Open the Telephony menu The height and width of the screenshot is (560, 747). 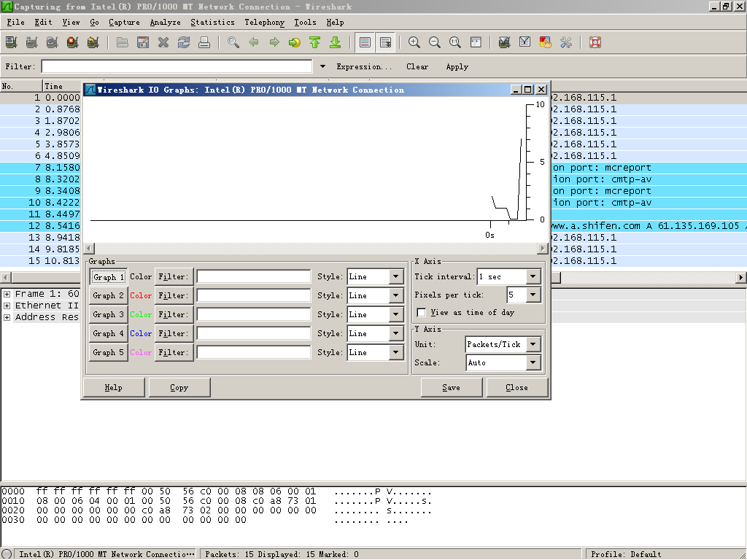(x=264, y=22)
